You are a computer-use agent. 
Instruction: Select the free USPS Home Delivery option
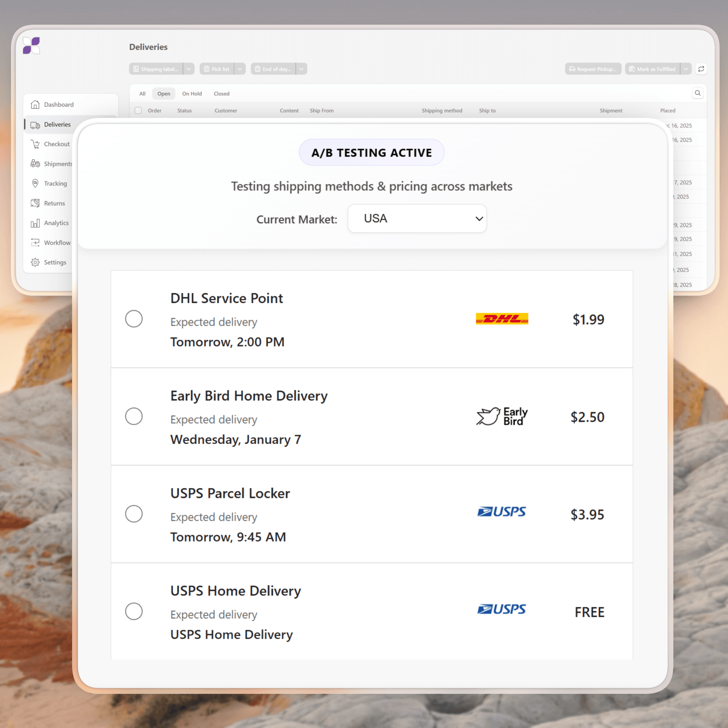(x=133, y=611)
